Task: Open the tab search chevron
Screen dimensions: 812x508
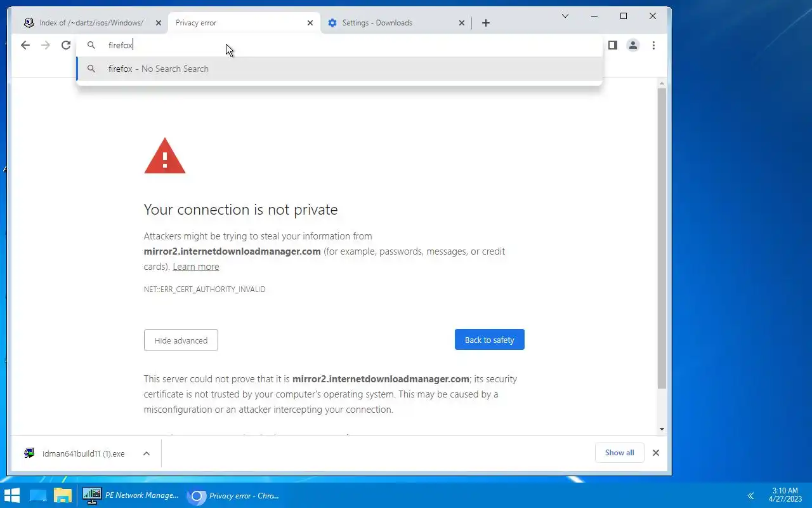Action: (x=565, y=16)
